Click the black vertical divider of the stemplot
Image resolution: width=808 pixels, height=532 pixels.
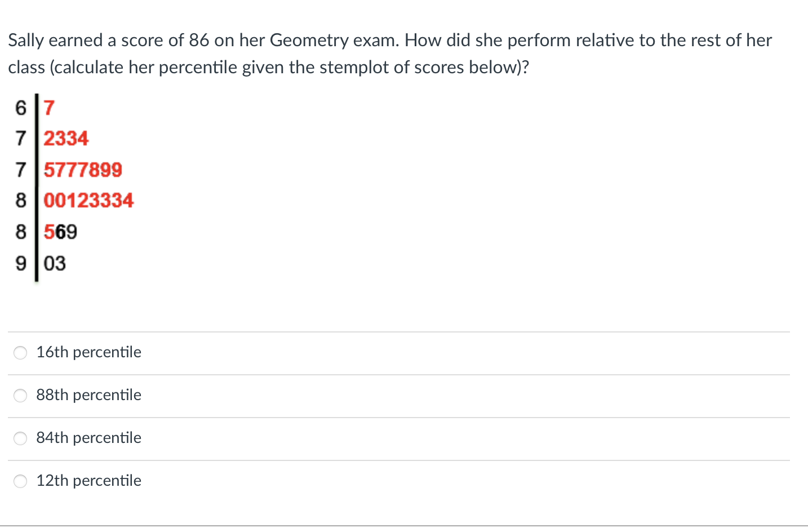click(x=37, y=188)
